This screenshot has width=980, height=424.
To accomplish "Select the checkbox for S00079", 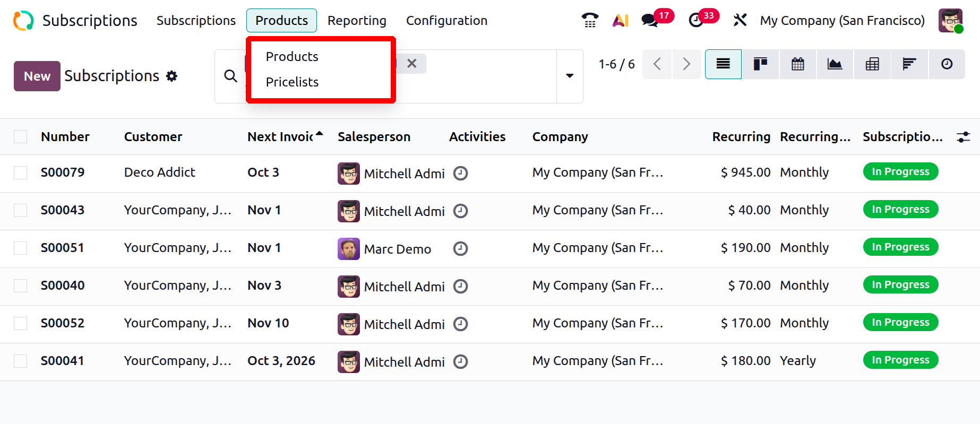I will coord(21,173).
